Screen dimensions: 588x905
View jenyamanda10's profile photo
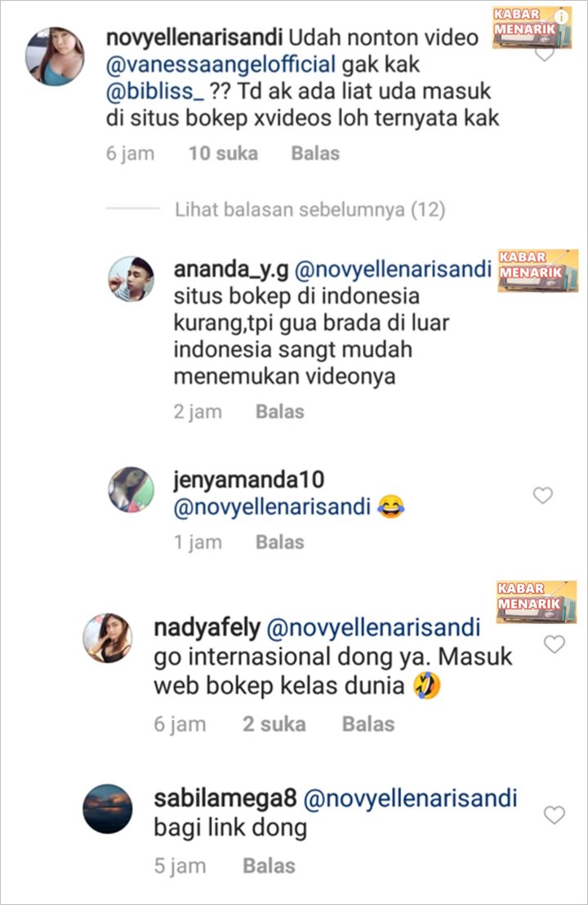tap(131, 489)
